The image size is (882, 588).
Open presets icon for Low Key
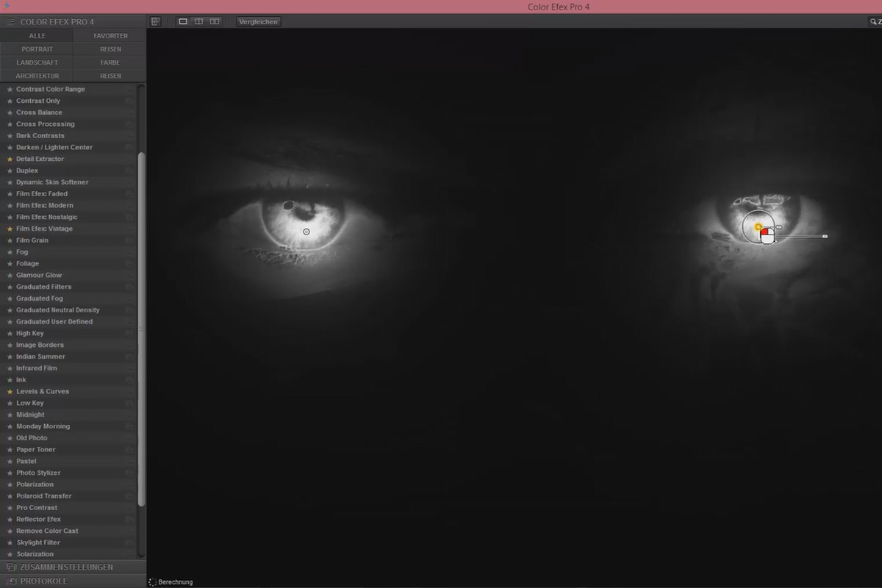[129, 403]
